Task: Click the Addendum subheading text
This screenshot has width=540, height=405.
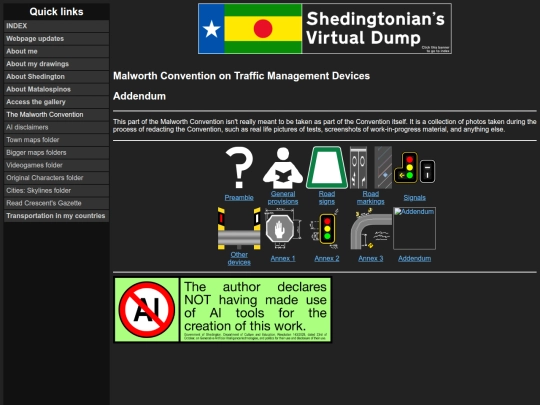Action: click(x=139, y=96)
